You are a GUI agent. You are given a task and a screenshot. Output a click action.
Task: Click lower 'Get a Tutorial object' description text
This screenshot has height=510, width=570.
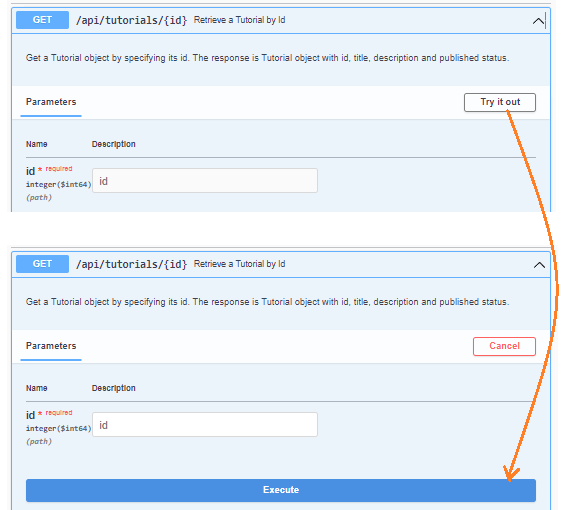[267, 302]
